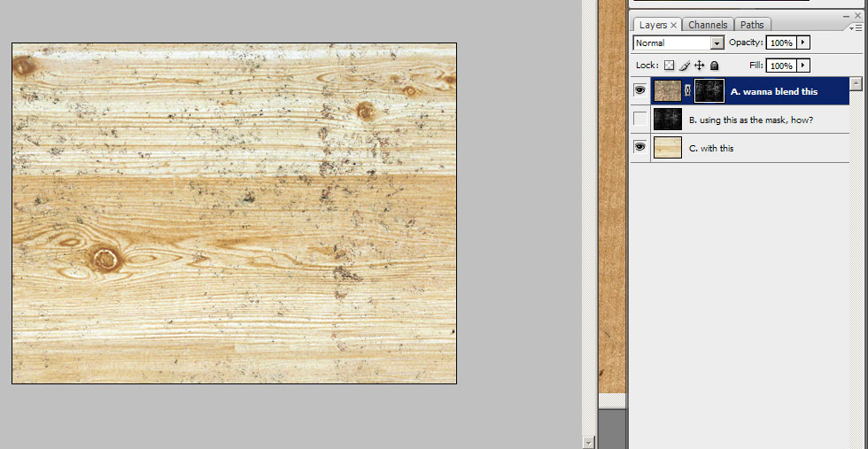Toggle lock all padlock icon
Screen dimensions: 868x449
(714, 66)
